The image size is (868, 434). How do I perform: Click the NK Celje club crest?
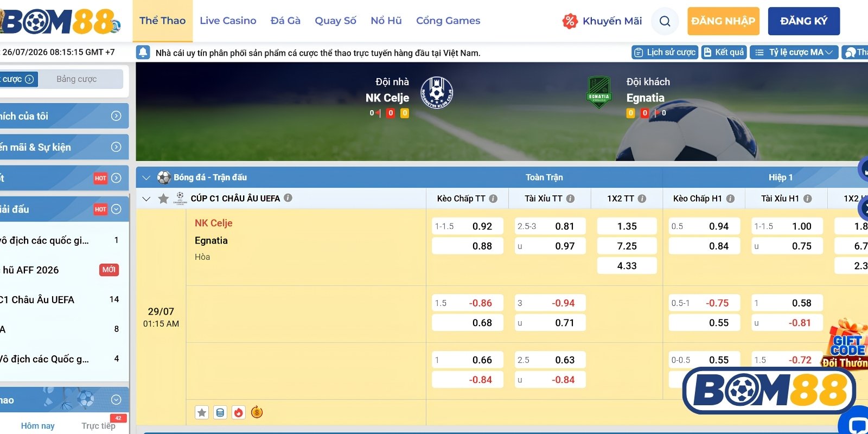(x=437, y=92)
